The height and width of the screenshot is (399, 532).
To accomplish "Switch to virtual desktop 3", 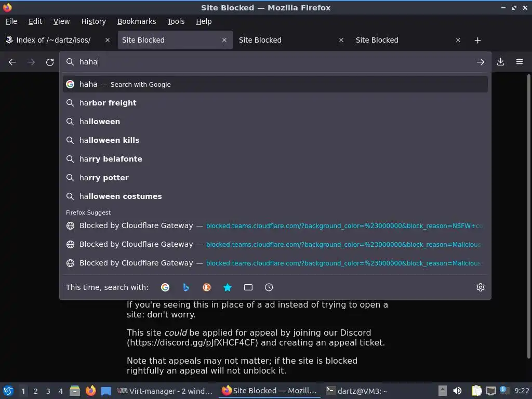I will 48,391.
